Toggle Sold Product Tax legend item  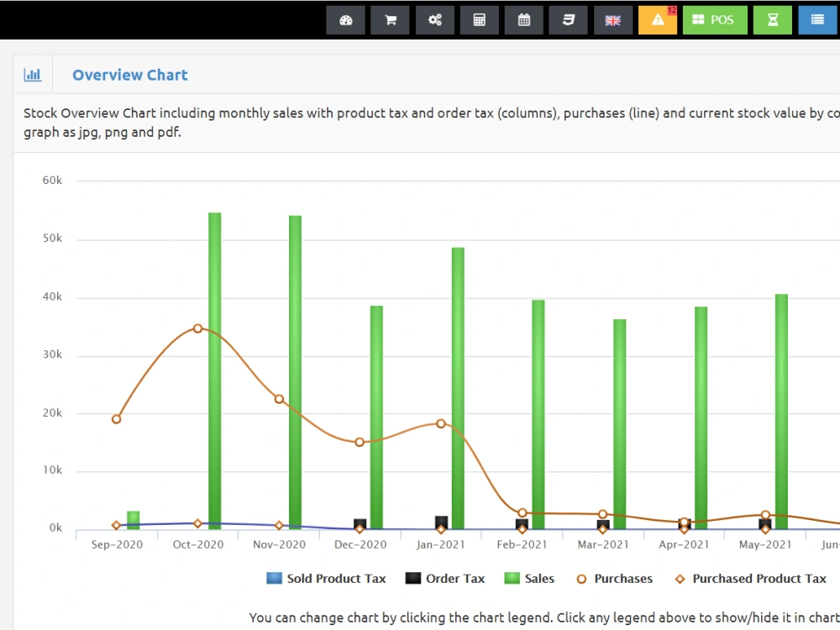pyautogui.click(x=326, y=579)
